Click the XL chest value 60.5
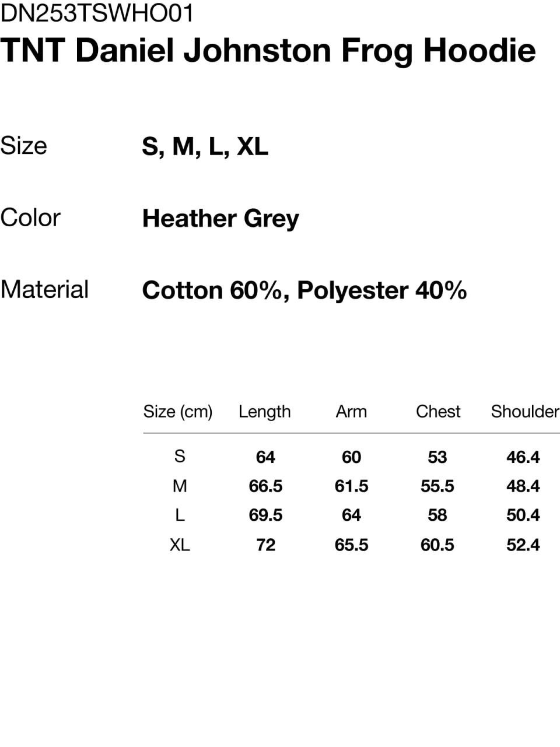Image resolution: width=560 pixels, height=747 pixels. [x=437, y=545]
